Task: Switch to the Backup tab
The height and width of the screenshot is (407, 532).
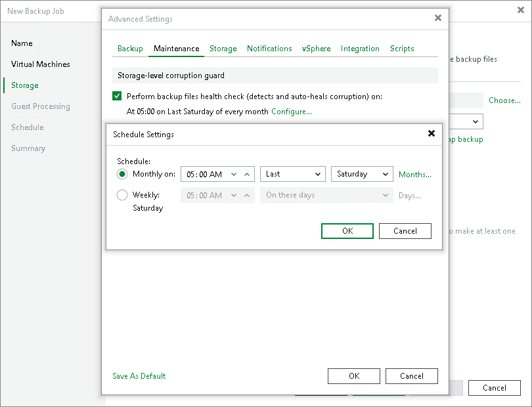Action: [x=130, y=49]
